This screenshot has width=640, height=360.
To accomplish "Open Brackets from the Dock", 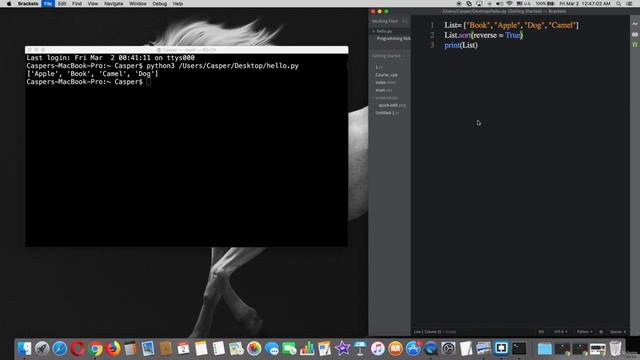I will point(501,349).
